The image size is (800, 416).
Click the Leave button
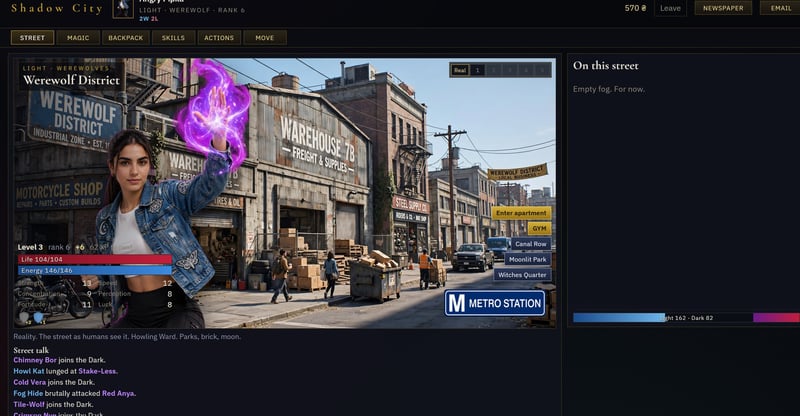click(670, 8)
